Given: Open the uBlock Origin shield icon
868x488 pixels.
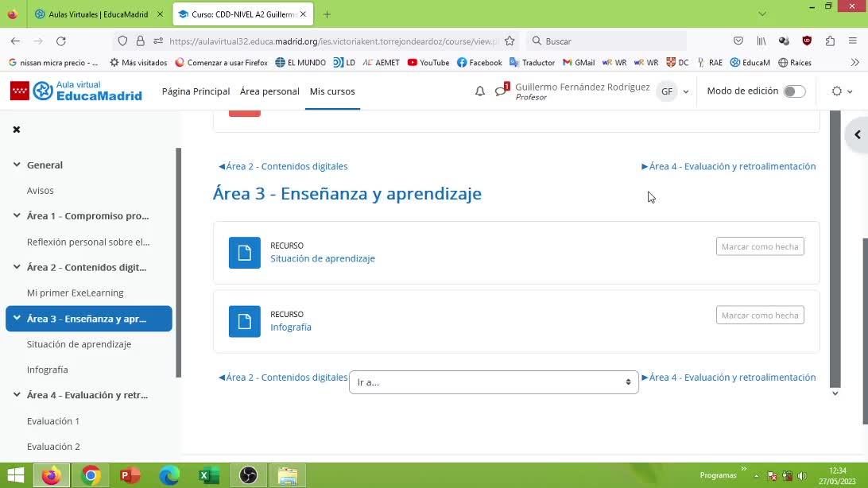Looking at the screenshot, I should click(807, 41).
